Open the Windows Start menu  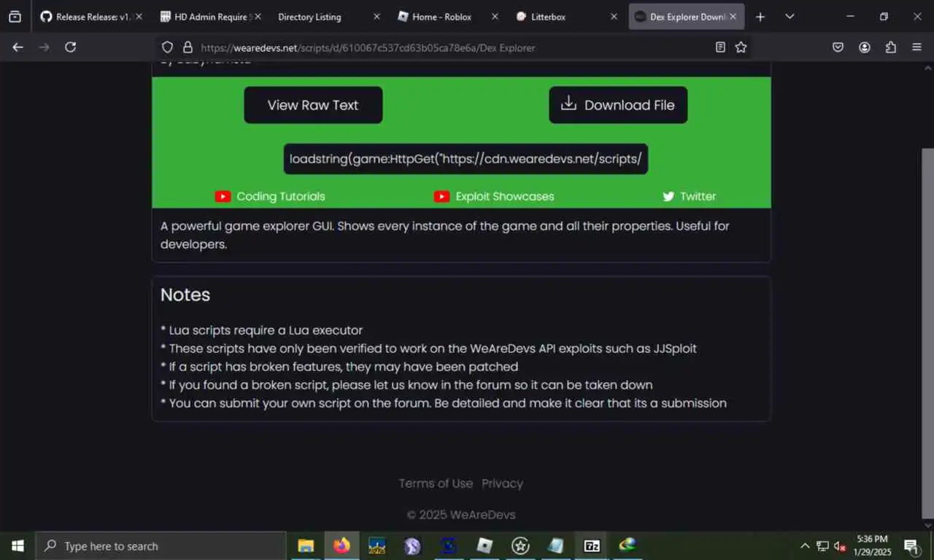tap(18, 545)
